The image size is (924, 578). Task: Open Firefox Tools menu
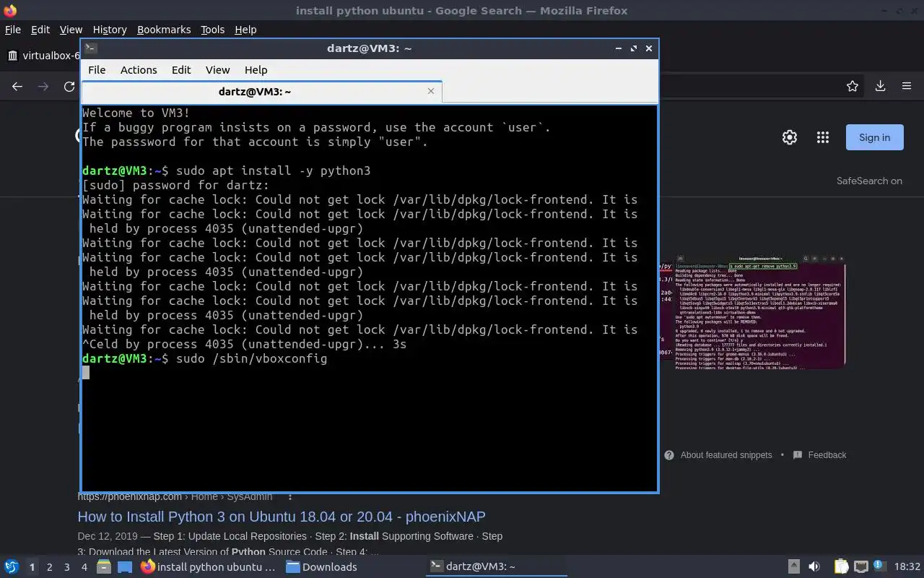(x=212, y=30)
